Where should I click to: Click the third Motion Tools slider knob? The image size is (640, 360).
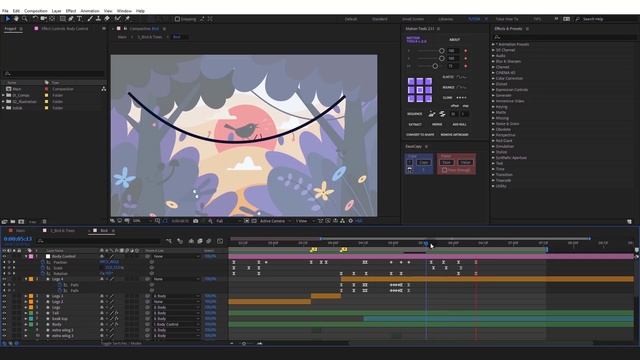click(x=435, y=66)
